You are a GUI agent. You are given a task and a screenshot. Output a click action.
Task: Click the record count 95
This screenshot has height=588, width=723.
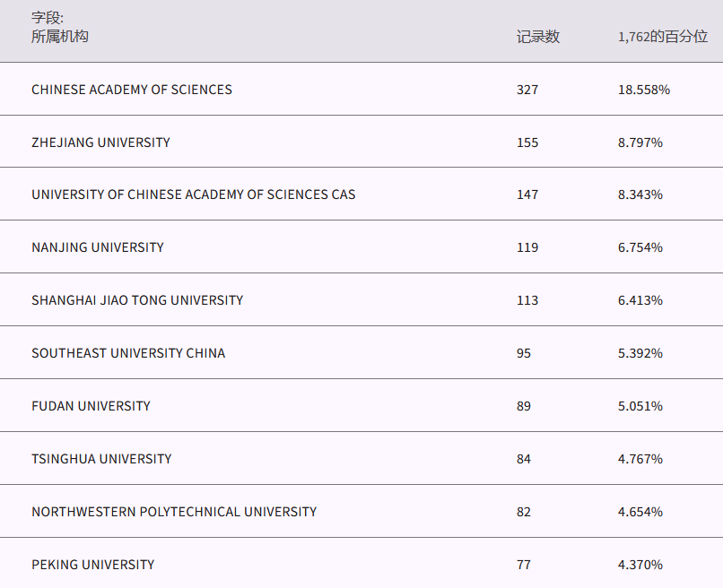click(524, 353)
